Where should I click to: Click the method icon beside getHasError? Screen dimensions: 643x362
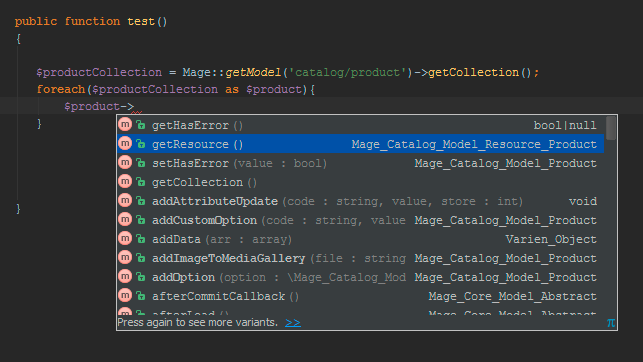pos(125,125)
